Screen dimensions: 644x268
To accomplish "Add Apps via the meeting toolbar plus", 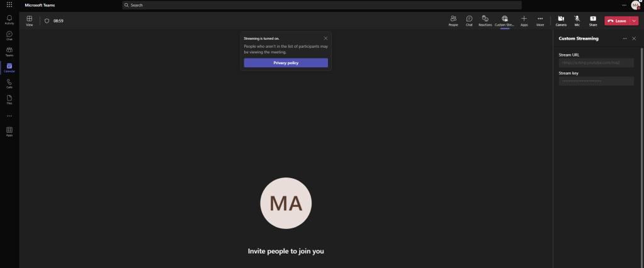I will (524, 20).
